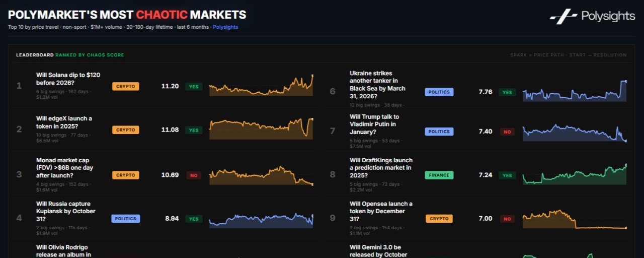Click CRYPTO badge on the Monad row
The image size is (644, 258).
(x=126, y=175)
